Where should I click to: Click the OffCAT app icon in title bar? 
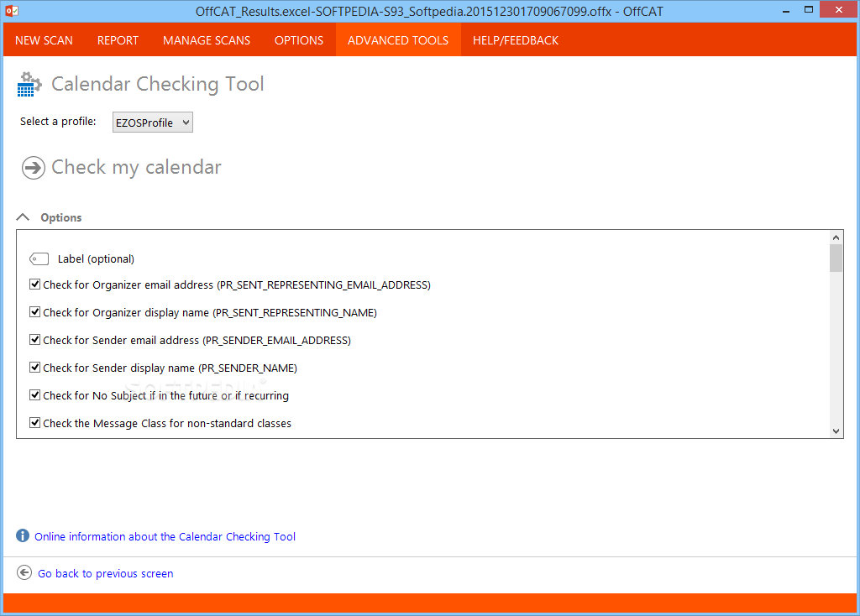(12, 10)
